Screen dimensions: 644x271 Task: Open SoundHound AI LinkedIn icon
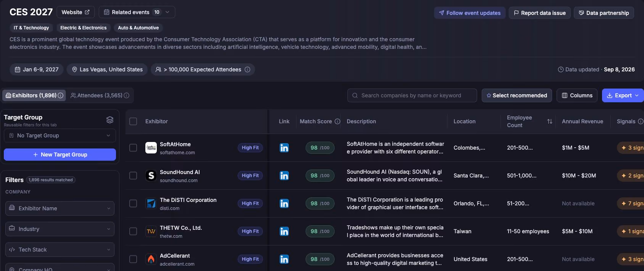pos(284,176)
